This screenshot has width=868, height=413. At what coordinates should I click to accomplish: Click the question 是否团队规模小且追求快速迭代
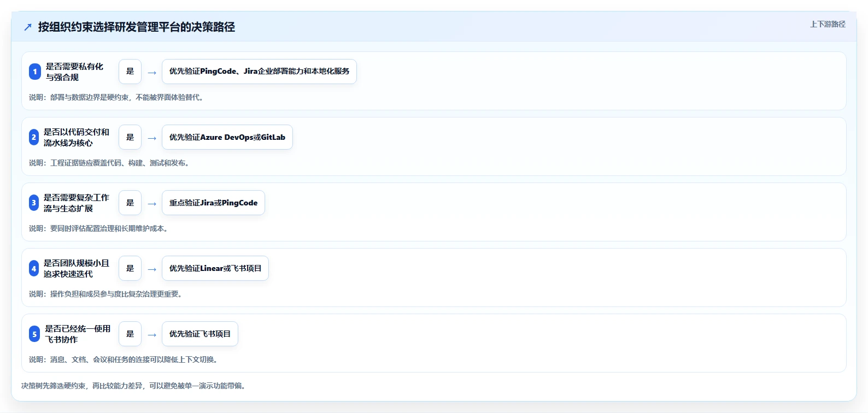[x=77, y=268]
